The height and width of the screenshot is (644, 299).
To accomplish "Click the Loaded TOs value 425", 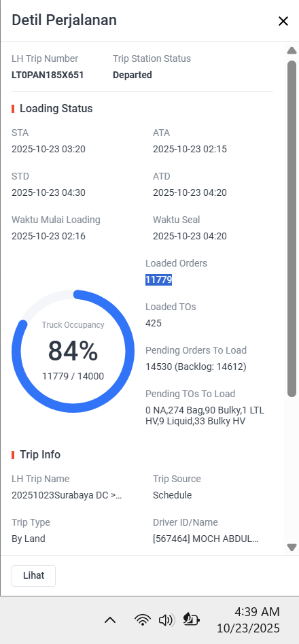I will pyautogui.click(x=154, y=323).
